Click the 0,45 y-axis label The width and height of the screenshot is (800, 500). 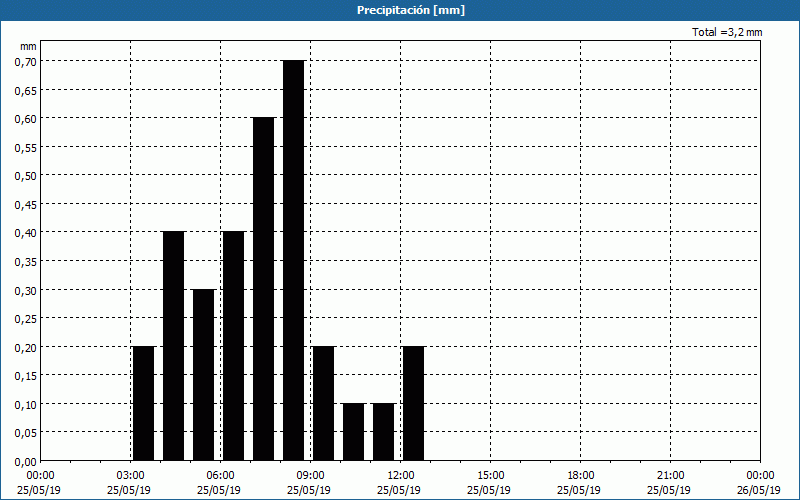point(26,205)
